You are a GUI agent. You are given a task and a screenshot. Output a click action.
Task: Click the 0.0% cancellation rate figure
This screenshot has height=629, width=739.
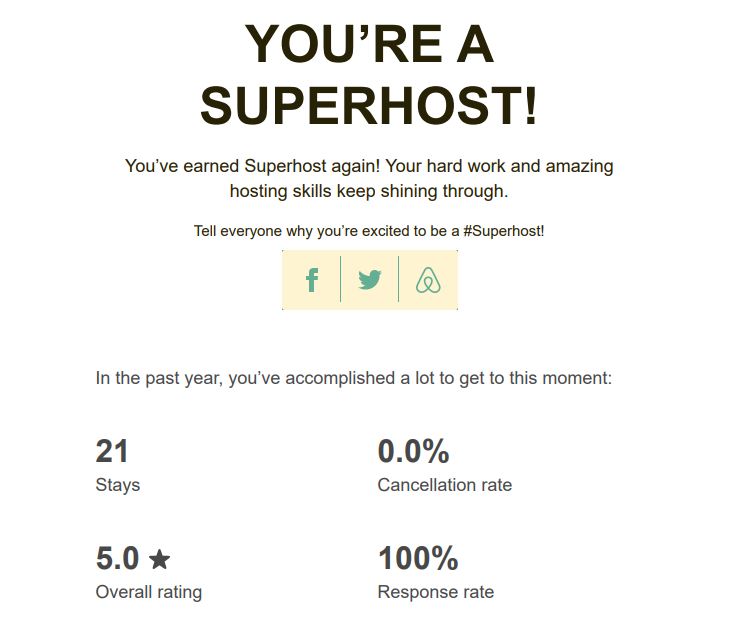413,451
